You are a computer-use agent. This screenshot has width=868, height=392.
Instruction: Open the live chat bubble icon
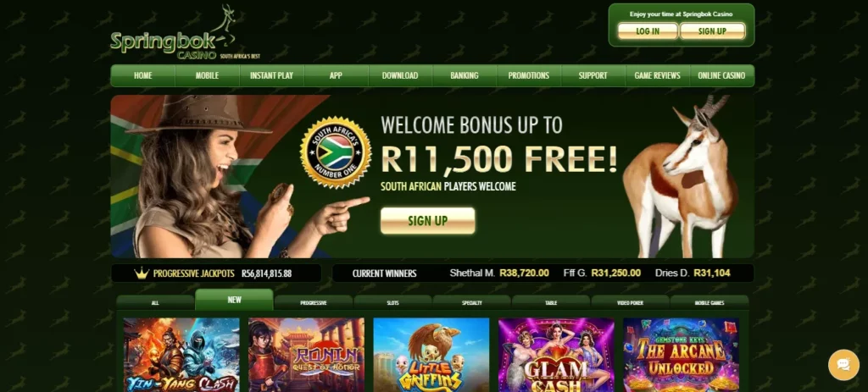(x=843, y=365)
